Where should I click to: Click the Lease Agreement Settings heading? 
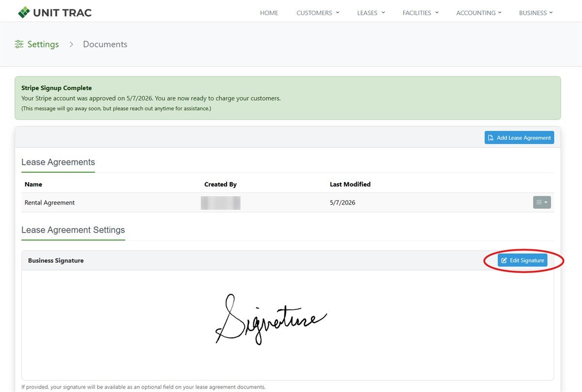73,230
